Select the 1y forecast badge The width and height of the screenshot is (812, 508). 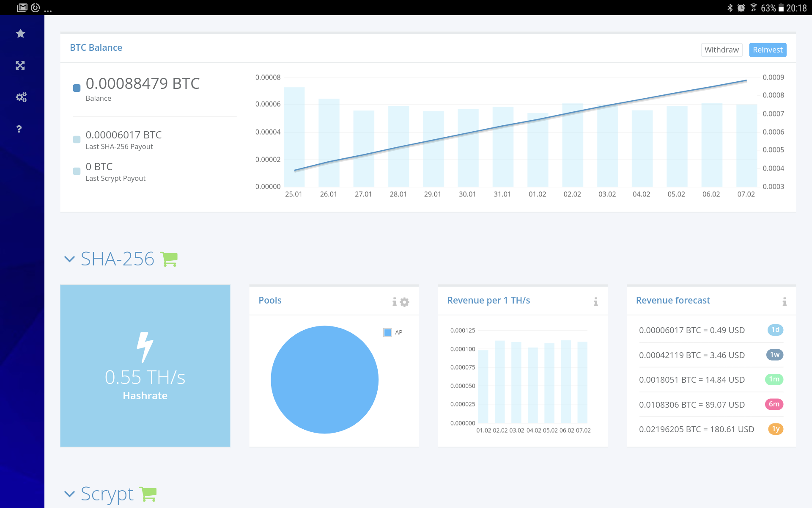pos(775,429)
